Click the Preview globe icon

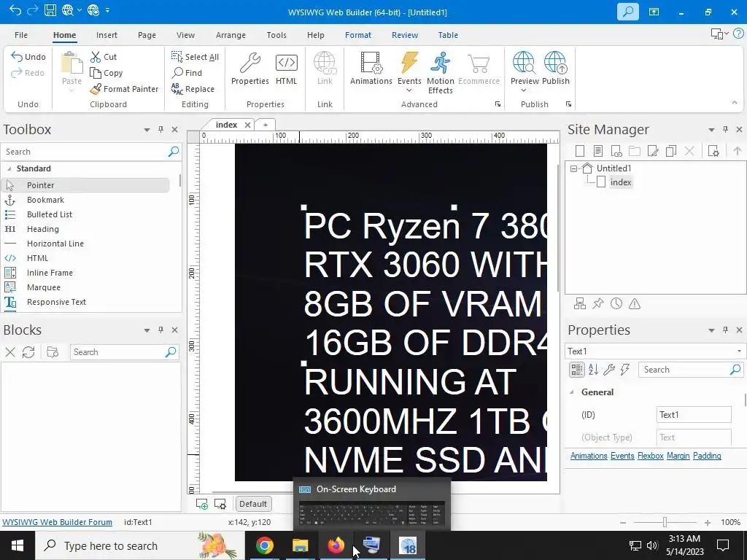tap(524, 63)
